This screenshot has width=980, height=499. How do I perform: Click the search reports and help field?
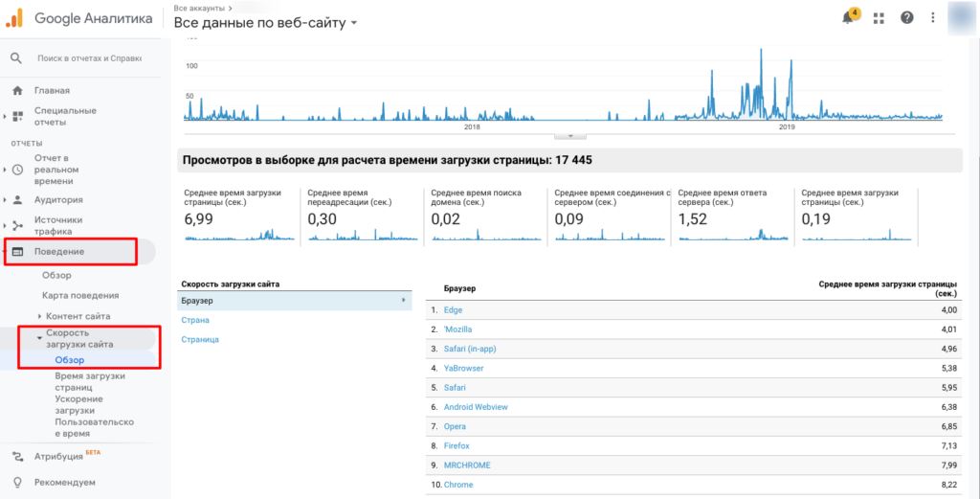point(88,58)
